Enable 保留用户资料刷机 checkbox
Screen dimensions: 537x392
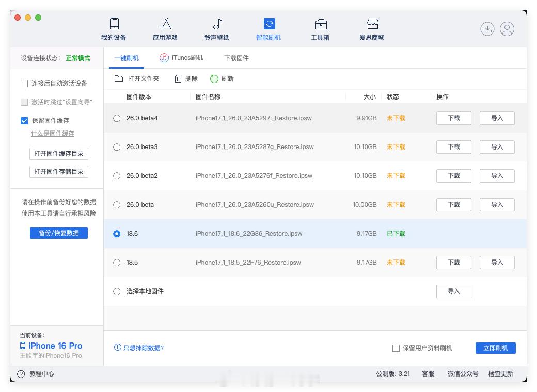396,348
